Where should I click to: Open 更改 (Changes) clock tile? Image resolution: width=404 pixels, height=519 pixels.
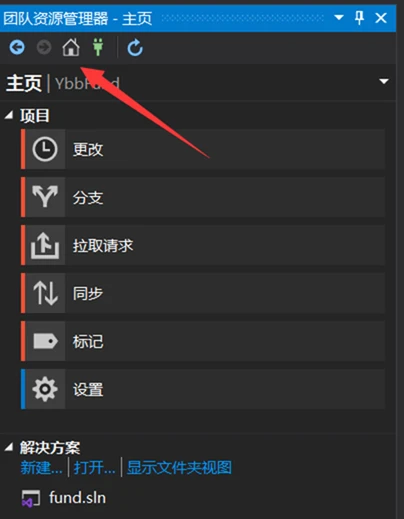pyautogui.click(x=203, y=149)
